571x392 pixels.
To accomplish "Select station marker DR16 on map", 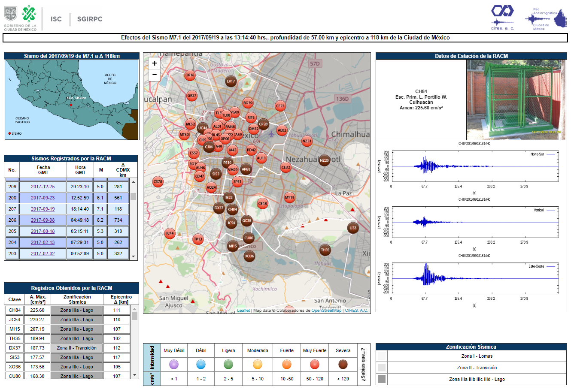I will 190,75.
